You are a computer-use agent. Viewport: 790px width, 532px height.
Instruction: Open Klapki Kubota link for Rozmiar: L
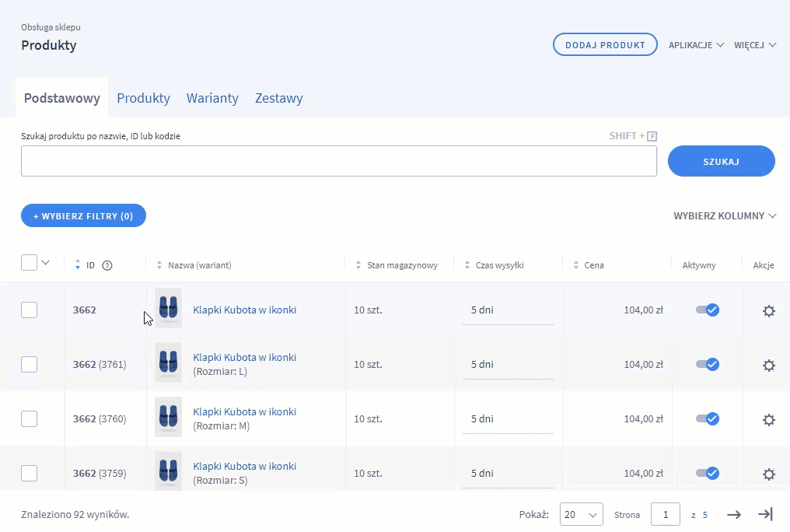[x=244, y=357]
